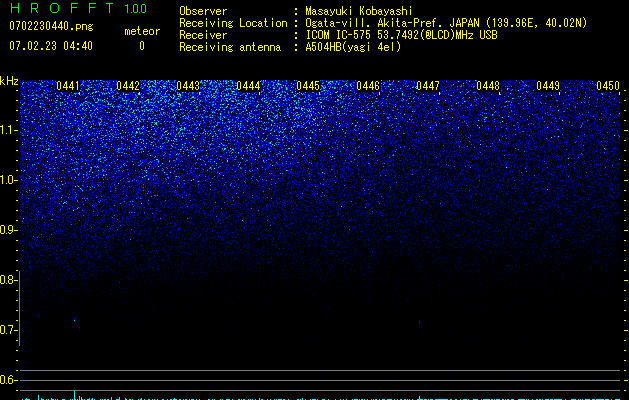
Task: Click the 1.0 frequency axis label
Action: [x=8, y=180]
